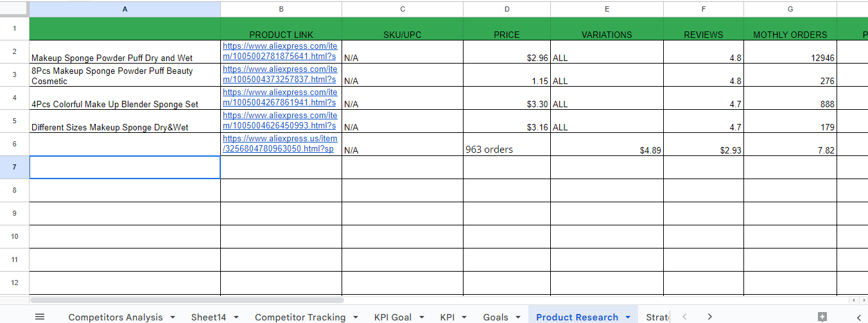Open Product Research tab dropdown menu
The width and height of the screenshot is (868, 323).
[x=627, y=317]
